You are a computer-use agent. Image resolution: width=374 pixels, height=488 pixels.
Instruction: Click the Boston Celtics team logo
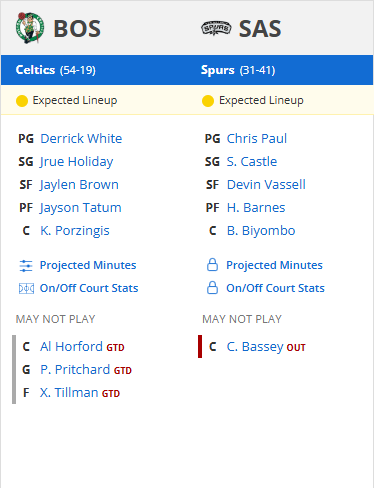coord(30,28)
